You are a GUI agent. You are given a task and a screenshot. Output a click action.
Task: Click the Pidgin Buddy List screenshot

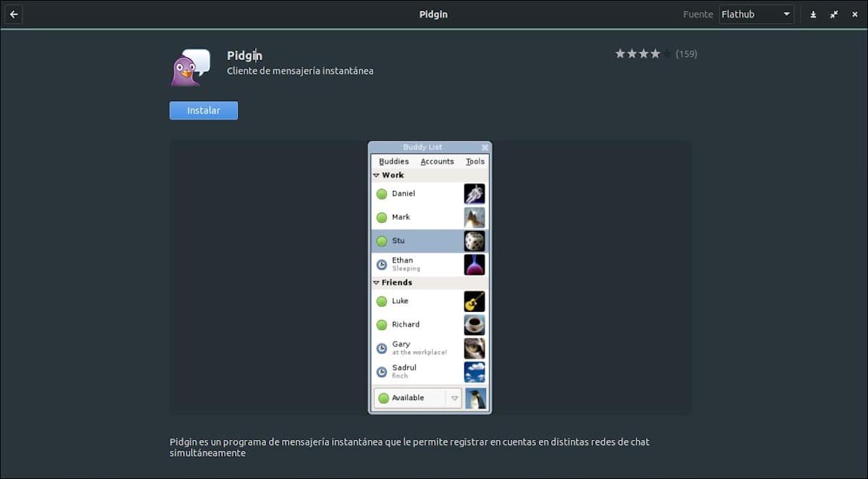click(x=430, y=278)
